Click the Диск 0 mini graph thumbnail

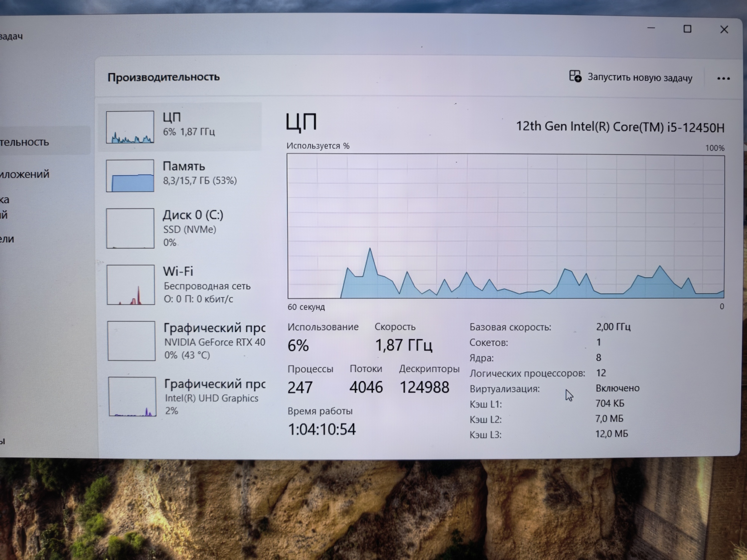pyautogui.click(x=130, y=228)
